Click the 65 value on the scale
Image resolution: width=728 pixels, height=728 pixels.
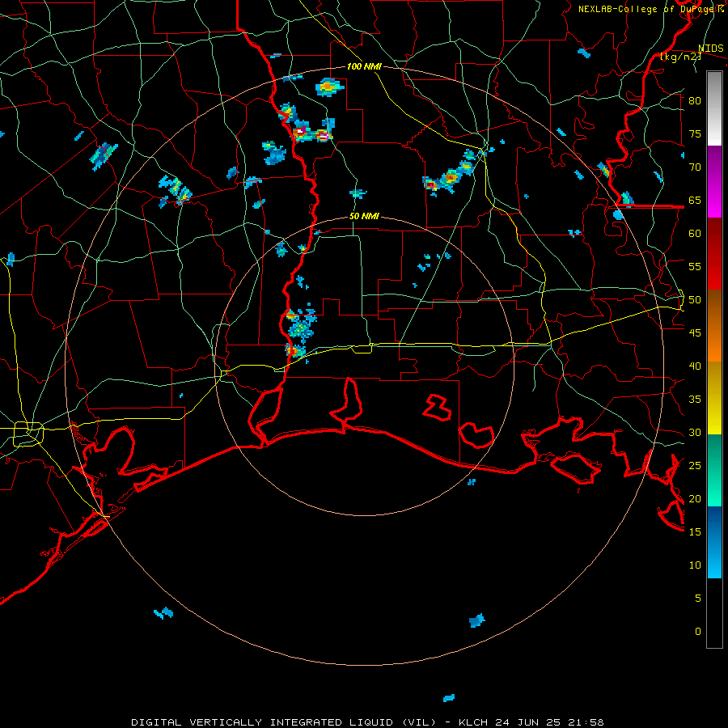(x=695, y=200)
